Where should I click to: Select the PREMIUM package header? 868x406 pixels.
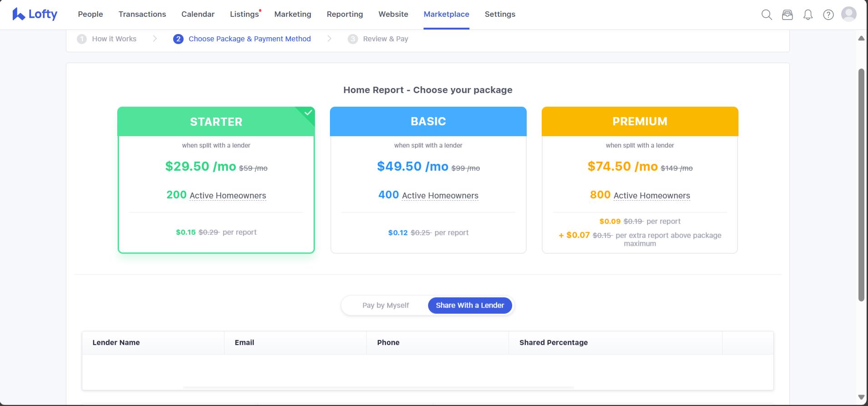pos(640,121)
